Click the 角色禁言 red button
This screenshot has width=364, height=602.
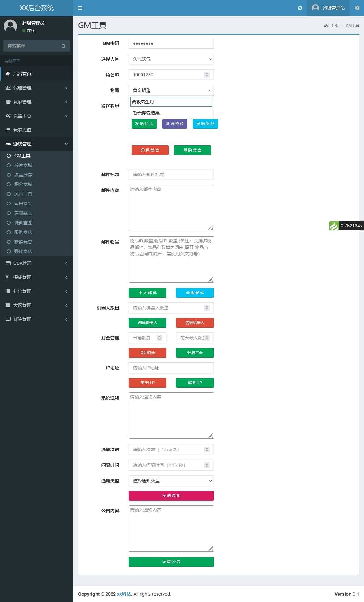(x=150, y=150)
